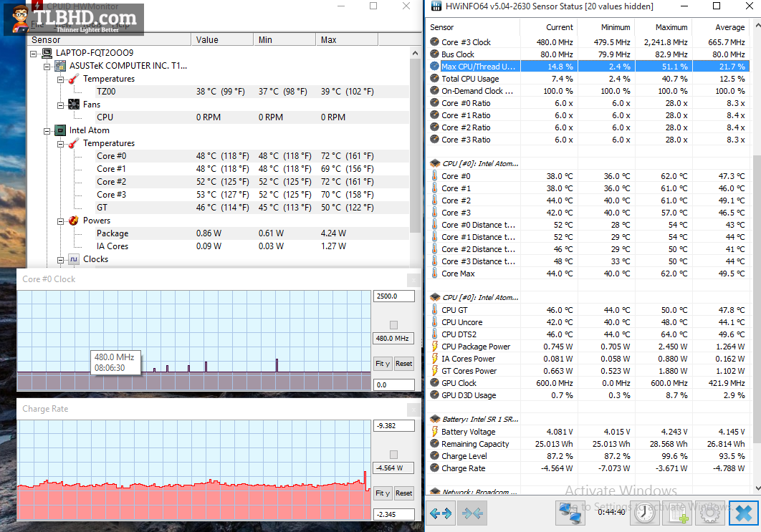Toggle the checkbox in Core #0 Clock graph

[393, 325]
